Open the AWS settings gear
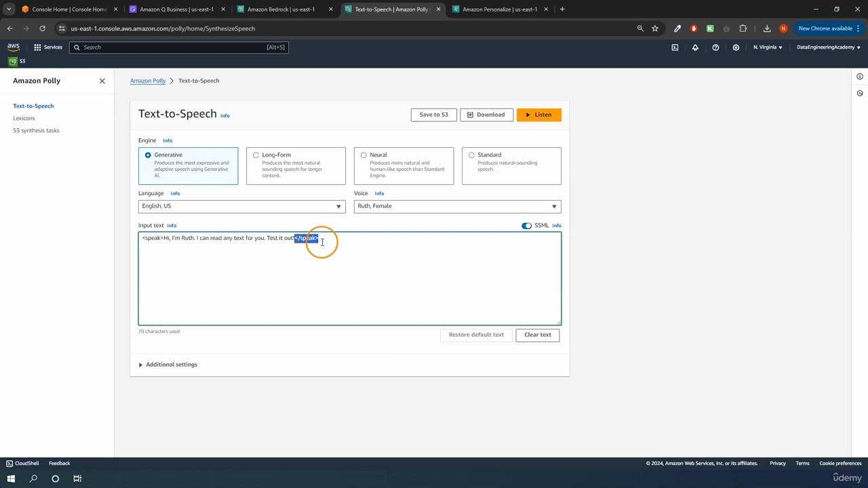 (736, 47)
